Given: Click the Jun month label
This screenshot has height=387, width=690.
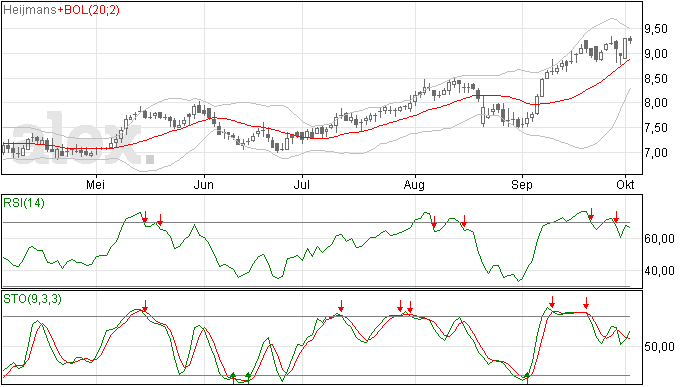Looking at the screenshot, I should (x=204, y=184).
